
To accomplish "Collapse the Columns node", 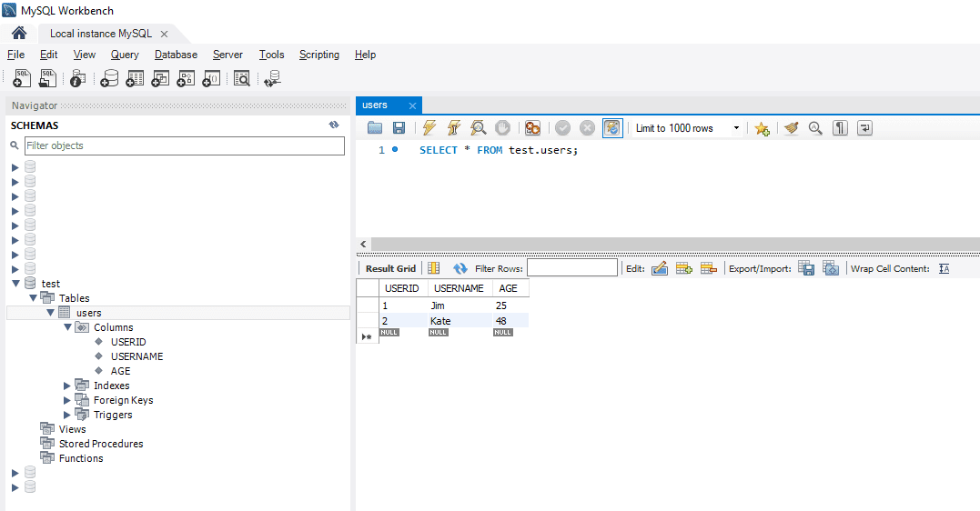I will click(67, 326).
